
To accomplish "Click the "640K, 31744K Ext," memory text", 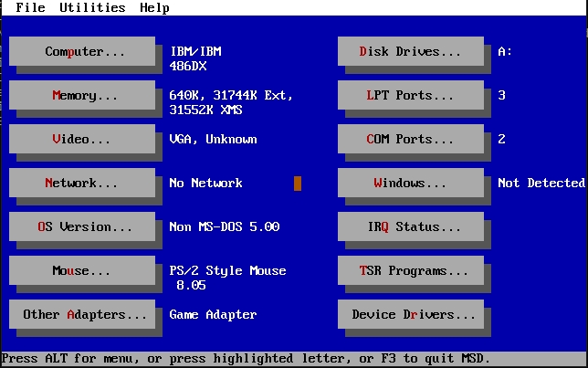I will (x=231, y=95).
